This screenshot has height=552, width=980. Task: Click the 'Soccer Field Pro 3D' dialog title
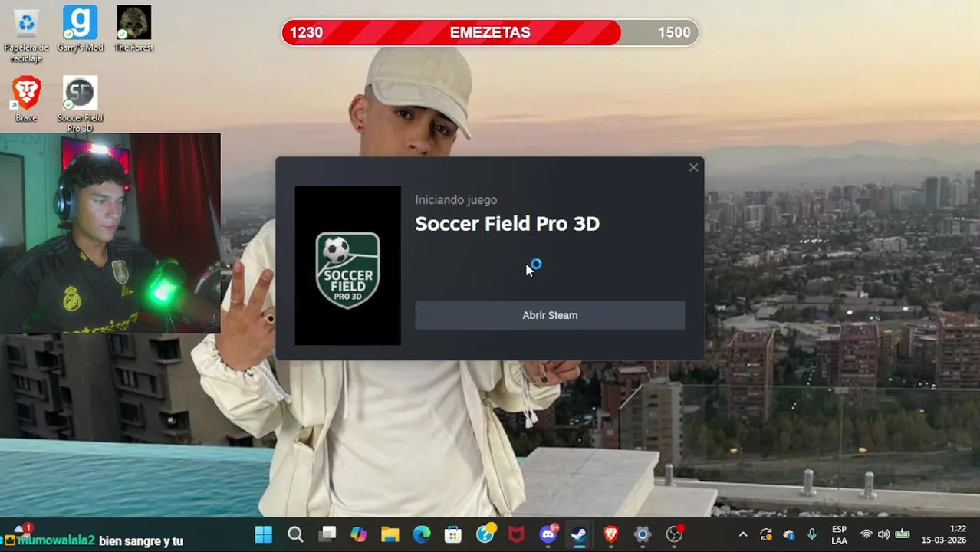pos(507,224)
